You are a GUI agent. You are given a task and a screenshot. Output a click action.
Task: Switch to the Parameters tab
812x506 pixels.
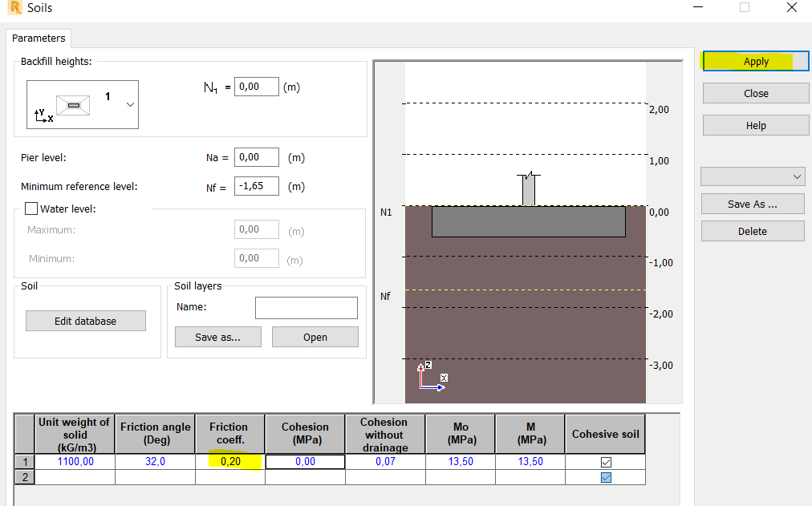click(38, 38)
